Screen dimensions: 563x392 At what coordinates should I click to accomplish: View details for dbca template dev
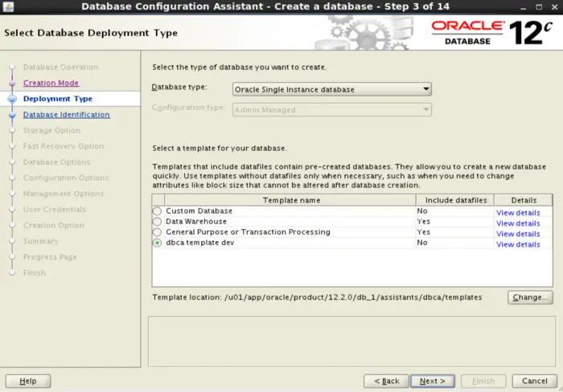click(518, 244)
